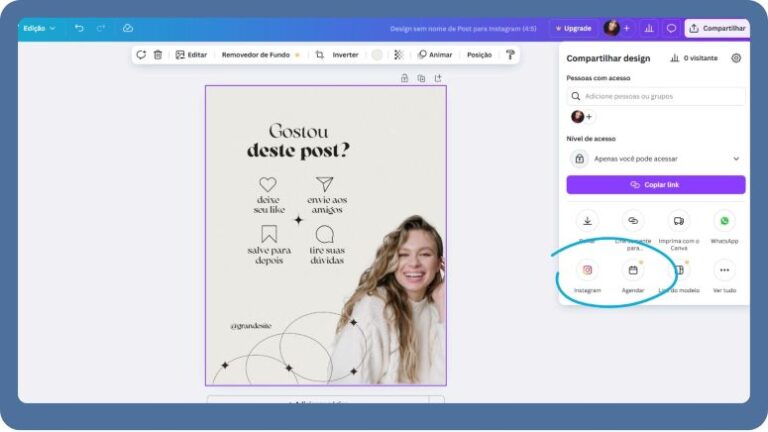The height and width of the screenshot is (432, 768).
Task: Select the heart icon on the design
Action: point(268,185)
